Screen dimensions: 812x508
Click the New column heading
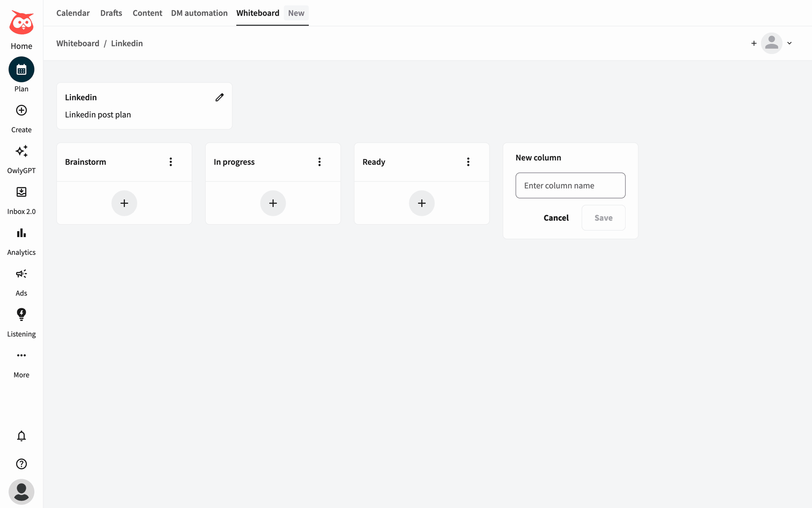point(538,157)
